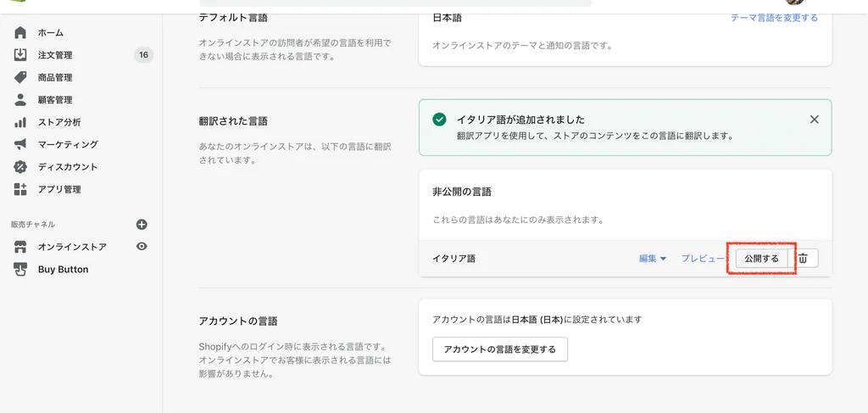
Task: Click the Marketing megaphone icon
Action: [x=20, y=144]
